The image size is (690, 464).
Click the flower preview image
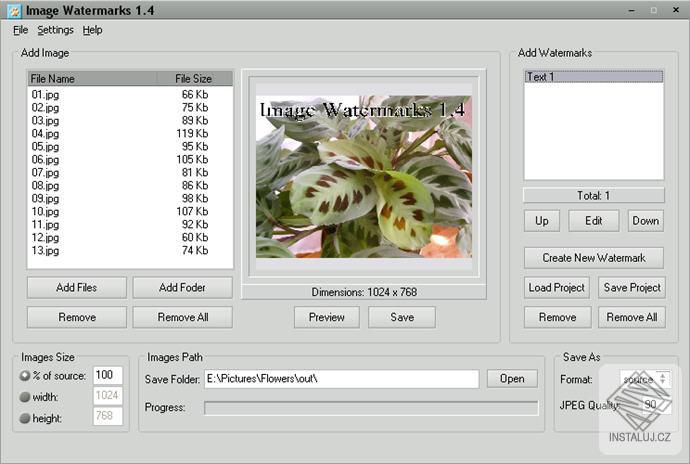(363, 176)
